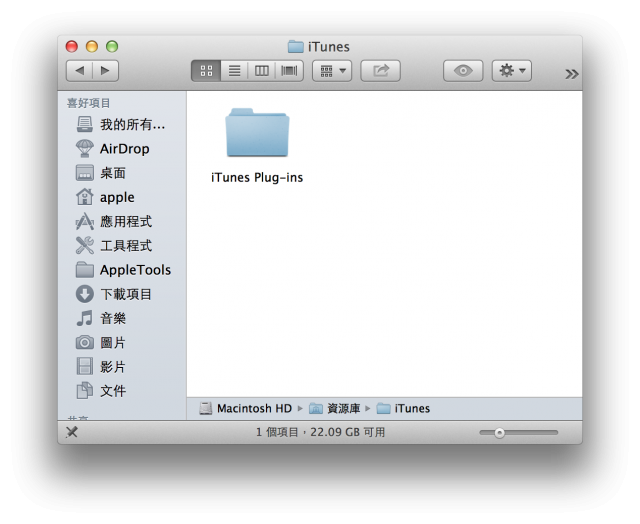640x524 pixels.
Task: Click 資源庫 in the path bar
Action: (x=335, y=409)
